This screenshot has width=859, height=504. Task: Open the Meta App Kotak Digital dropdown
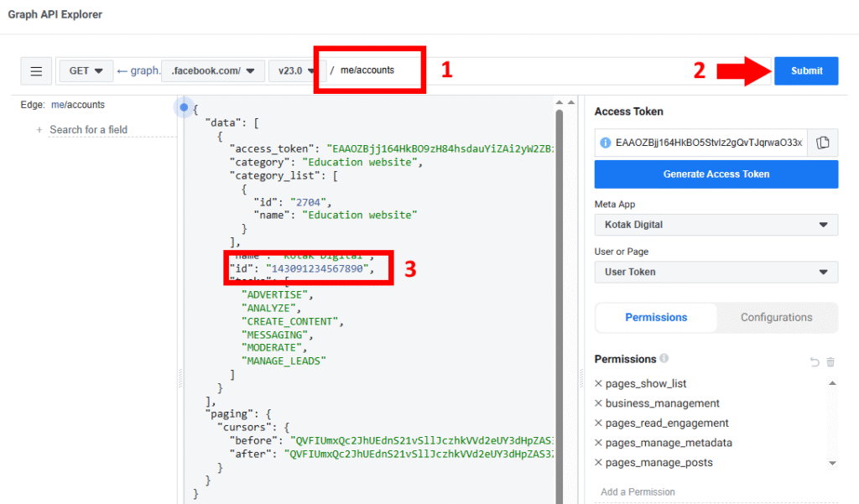pyautogui.click(x=716, y=225)
